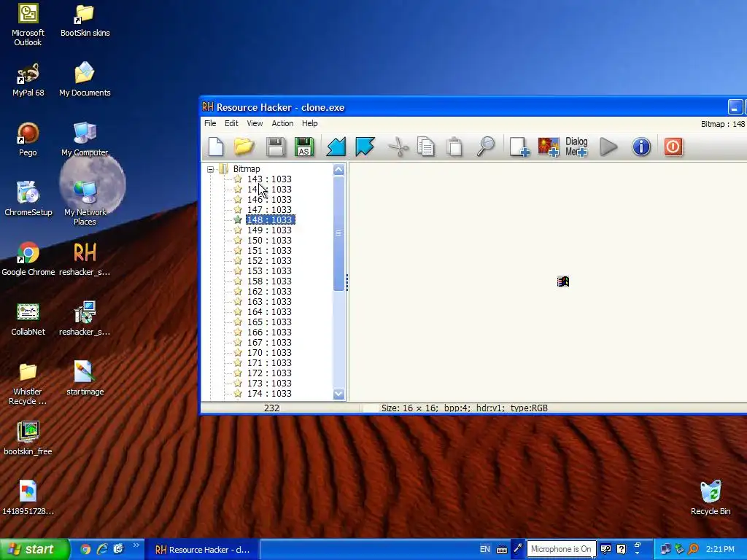Click the right blue arrow toolbar icon
747x560 pixels.
tap(365, 147)
